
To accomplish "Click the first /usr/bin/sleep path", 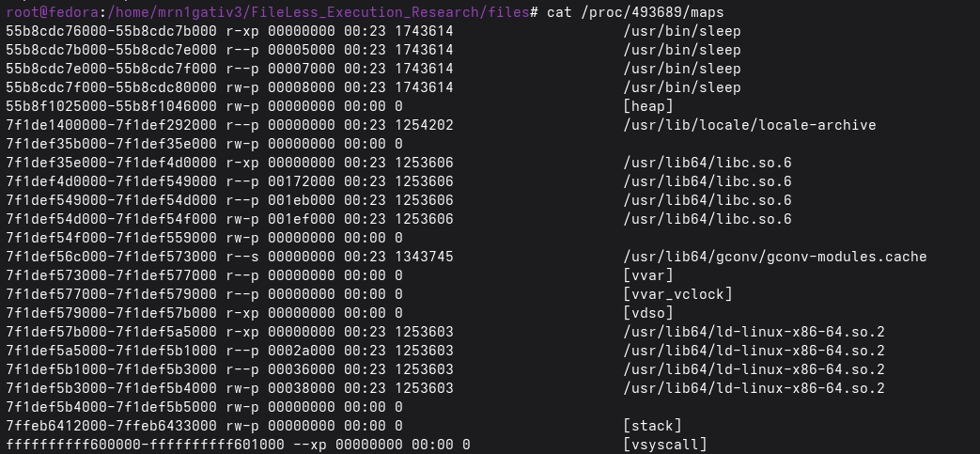I will pos(682,31).
